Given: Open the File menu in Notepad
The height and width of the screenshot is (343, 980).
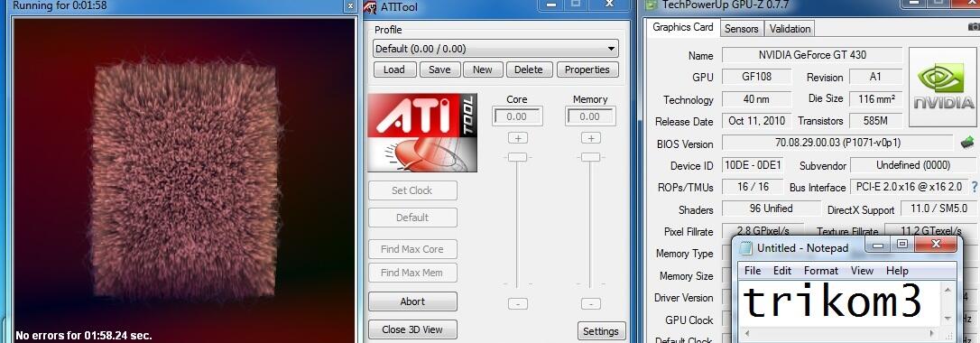Looking at the screenshot, I should point(753,271).
